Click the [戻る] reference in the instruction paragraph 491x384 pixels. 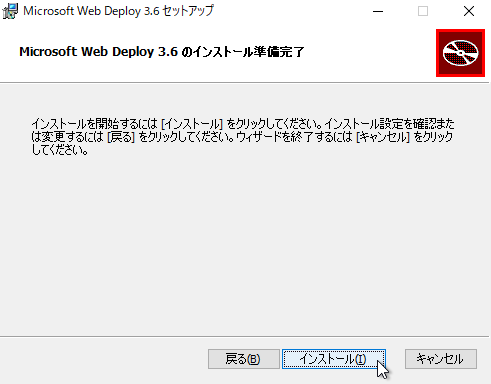[x=121, y=137]
